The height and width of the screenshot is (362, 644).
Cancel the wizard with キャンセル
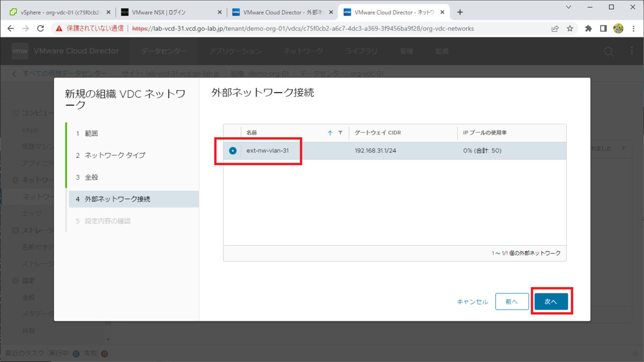(x=472, y=302)
